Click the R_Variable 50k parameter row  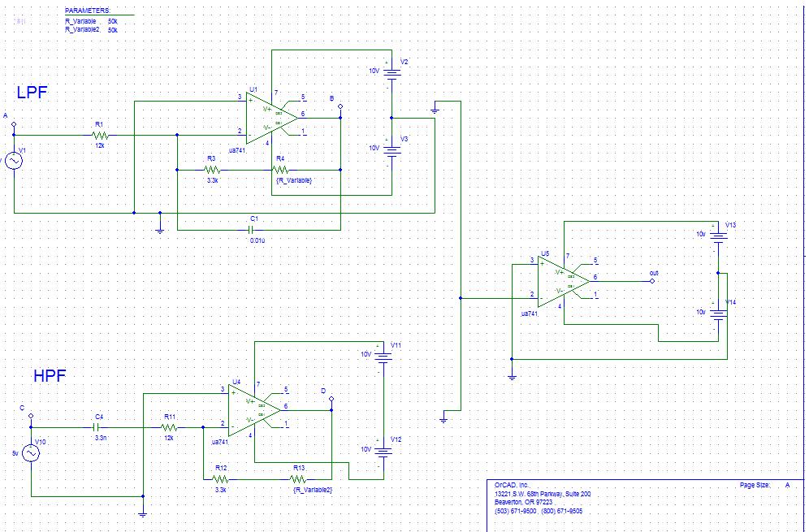pos(91,21)
